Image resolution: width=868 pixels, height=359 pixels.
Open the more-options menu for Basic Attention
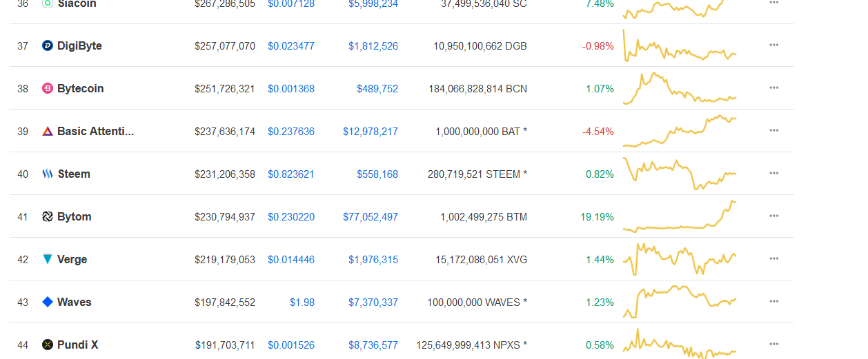click(x=773, y=131)
